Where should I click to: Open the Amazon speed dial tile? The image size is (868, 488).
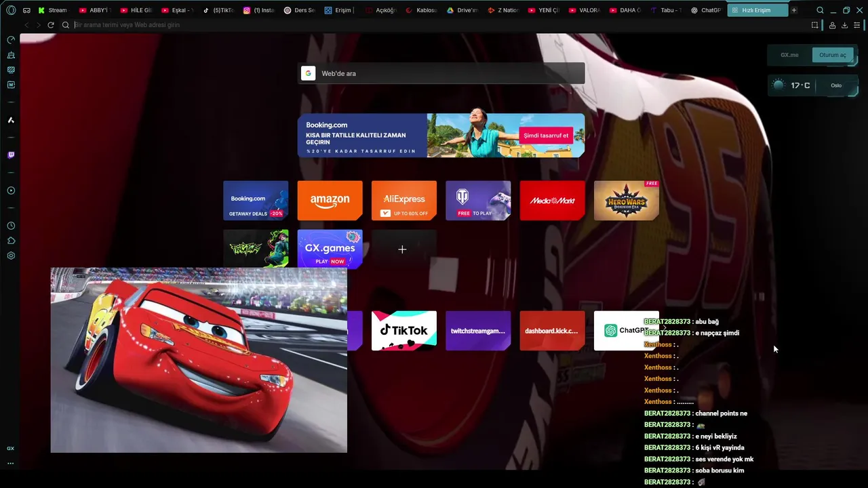click(x=330, y=201)
